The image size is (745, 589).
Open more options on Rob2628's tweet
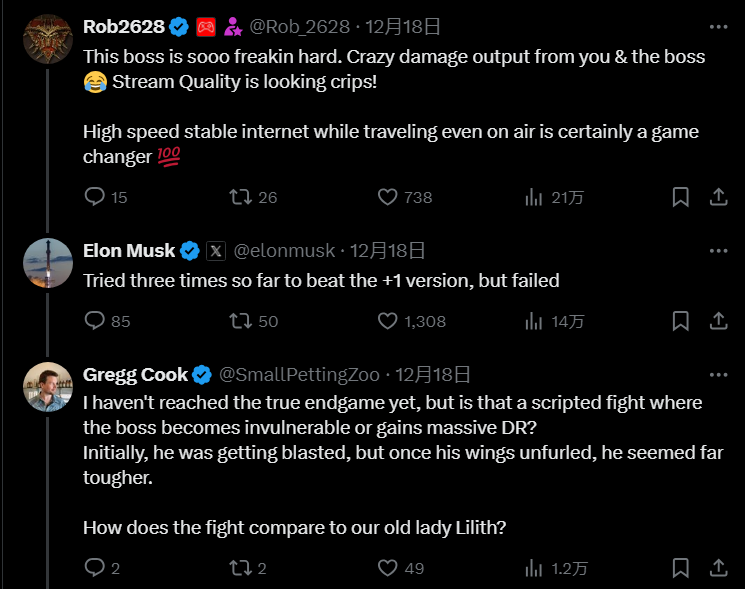[718, 27]
